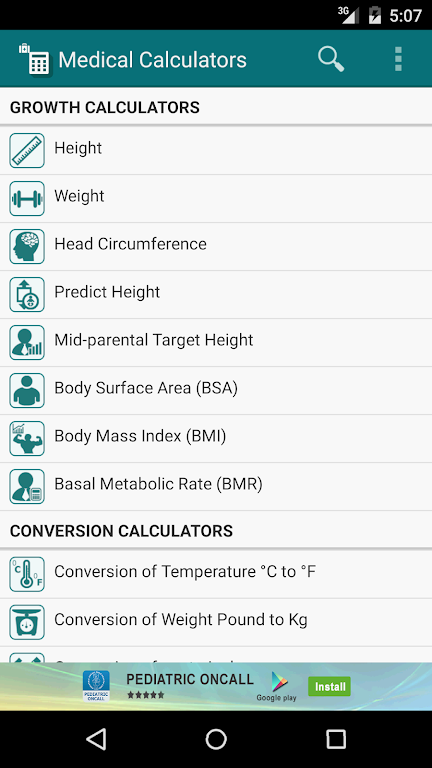Image resolution: width=432 pixels, height=768 pixels.
Task: Open Conversion of Weight Pound to Kg
Action: (x=216, y=622)
